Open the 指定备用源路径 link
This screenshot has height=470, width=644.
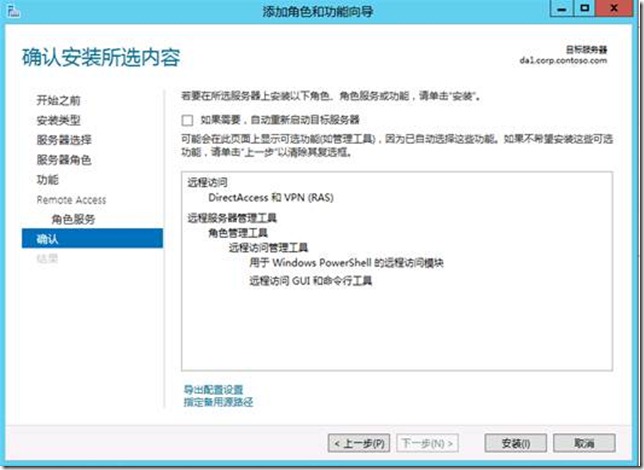218,402
